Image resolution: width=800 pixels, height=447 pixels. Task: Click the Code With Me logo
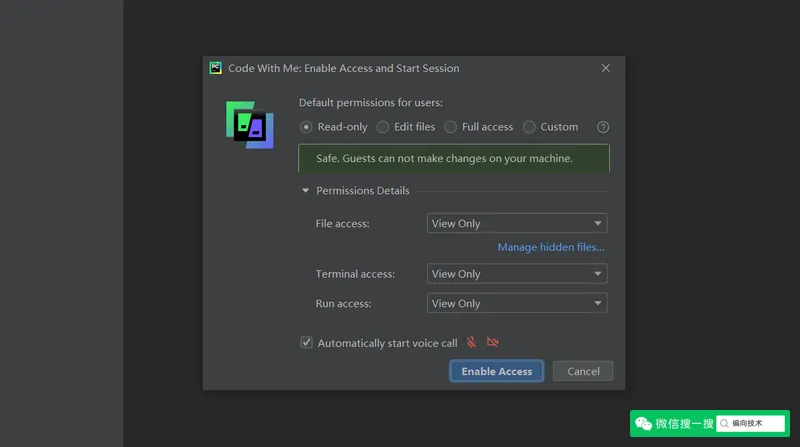tap(249, 125)
